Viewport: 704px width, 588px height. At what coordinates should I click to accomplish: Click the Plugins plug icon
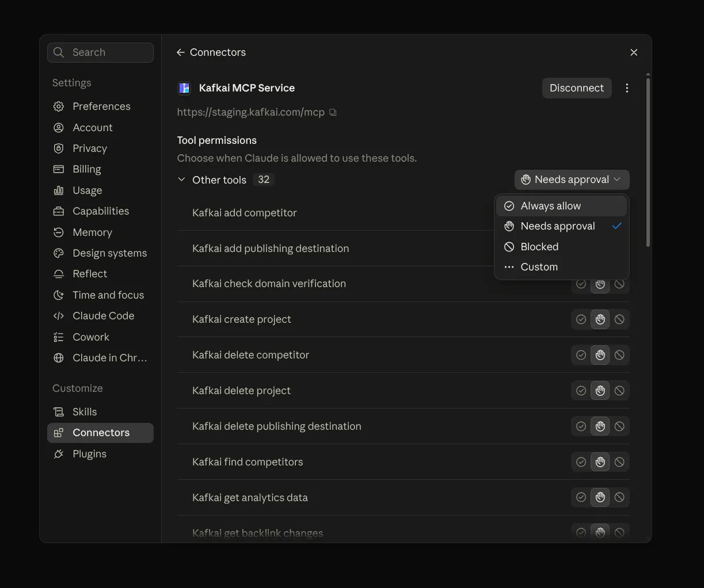coord(59,454)
